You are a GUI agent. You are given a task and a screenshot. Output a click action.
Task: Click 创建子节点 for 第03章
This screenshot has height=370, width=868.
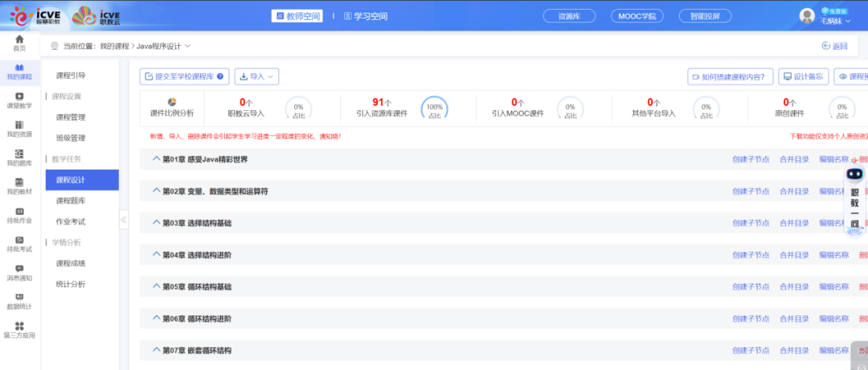751,223
